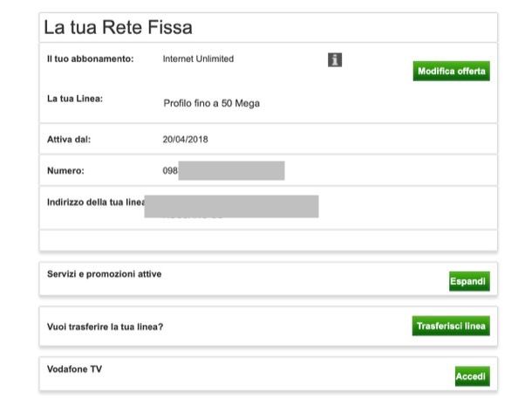Select the La tua Linea label
Screen dimensions: 532x413
click(75, 99)
